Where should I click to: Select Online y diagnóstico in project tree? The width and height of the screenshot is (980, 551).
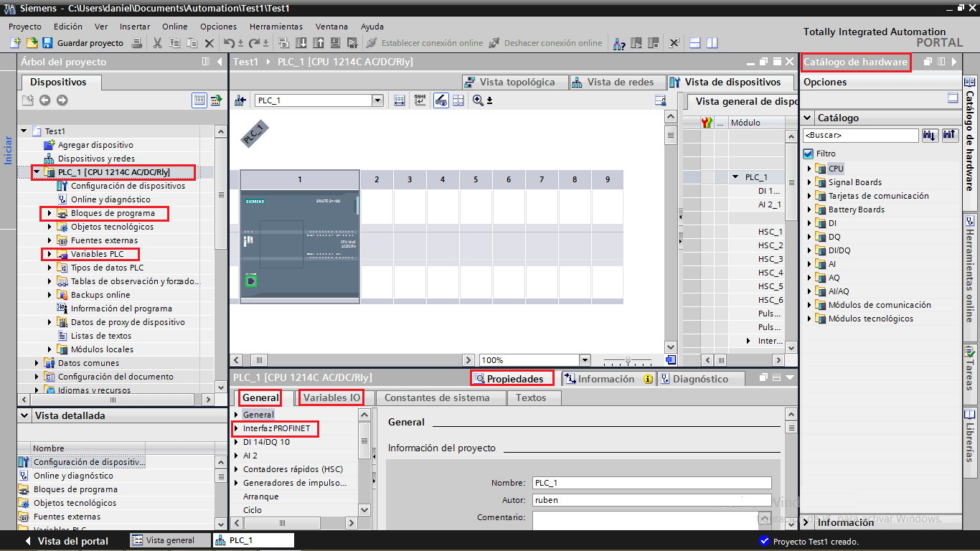(x=110, y=199)
